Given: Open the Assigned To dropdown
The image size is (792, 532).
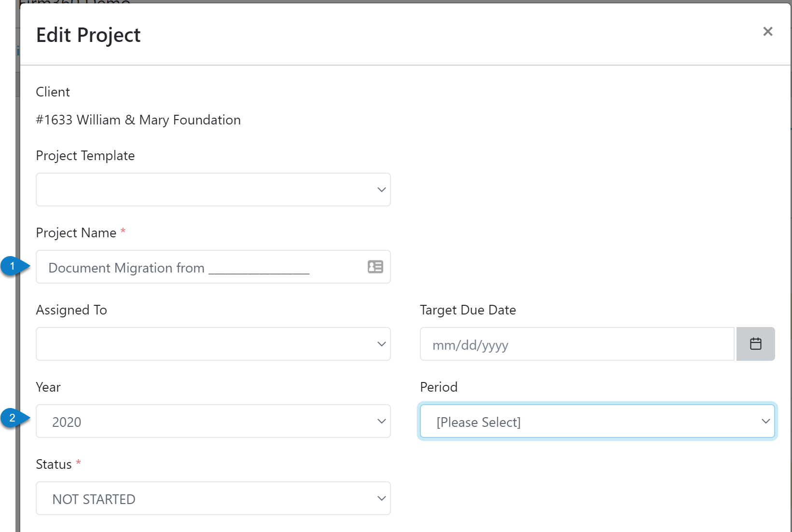Looking at the screenshot, I should (x=212, y=343).
